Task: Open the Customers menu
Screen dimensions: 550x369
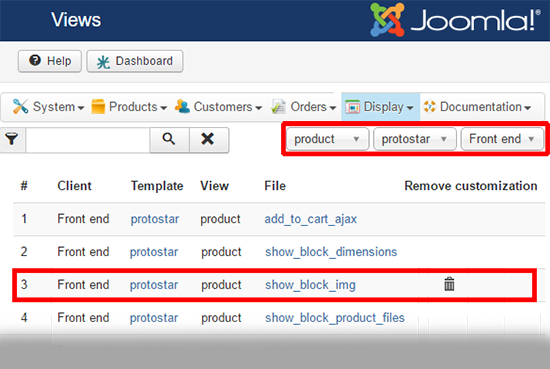Action: [x=218, y=107]
